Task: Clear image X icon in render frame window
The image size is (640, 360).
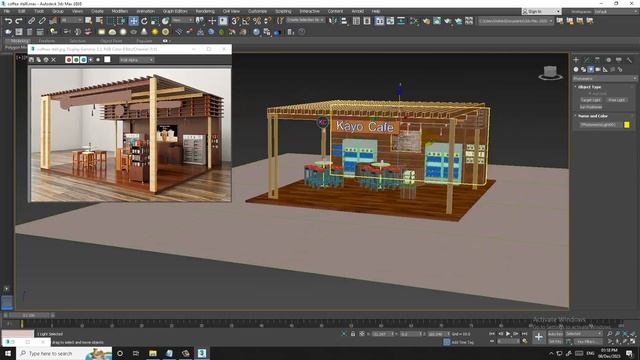Action: (x=53, y=60)
